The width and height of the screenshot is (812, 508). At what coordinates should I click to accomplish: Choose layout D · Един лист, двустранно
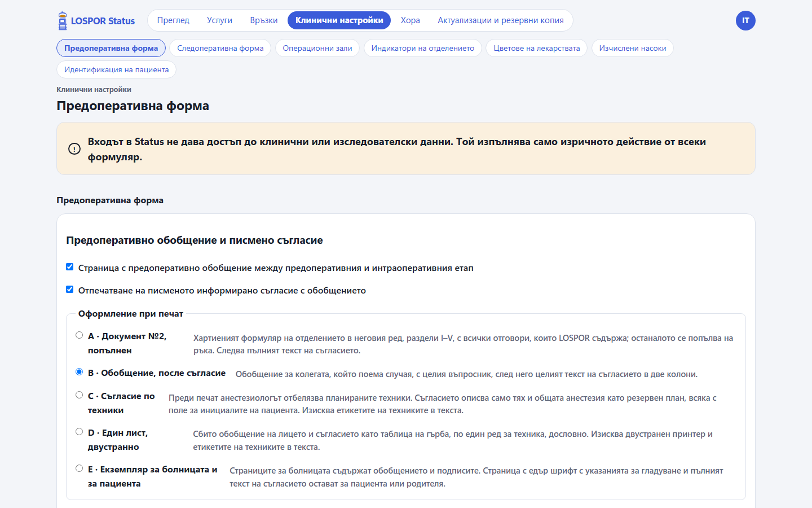pyautogui.click(x=80, y=432)
